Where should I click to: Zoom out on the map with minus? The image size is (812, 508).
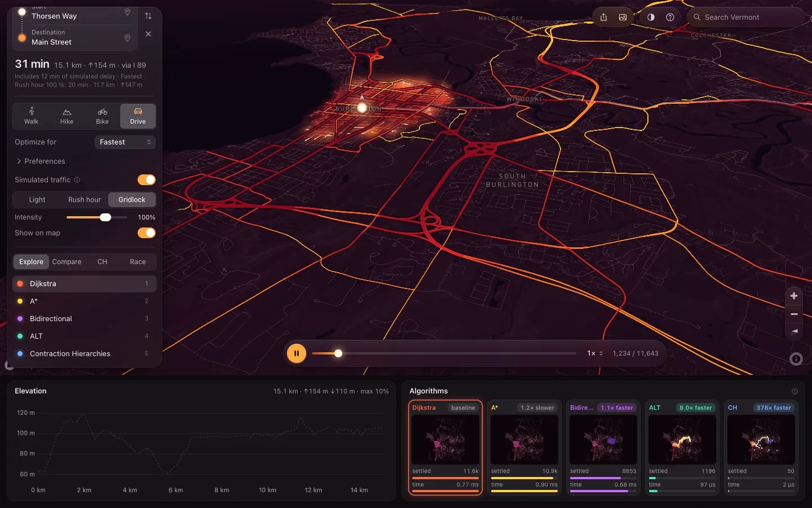point(794,314)
